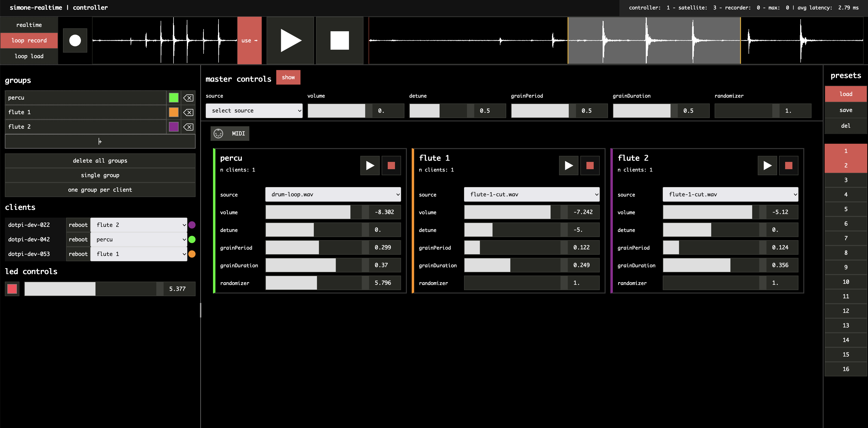The width and height of the screenshot is (868, 428).
Task: Open the orange flute 1 color swatch
Action: click(x=174, y=112)
